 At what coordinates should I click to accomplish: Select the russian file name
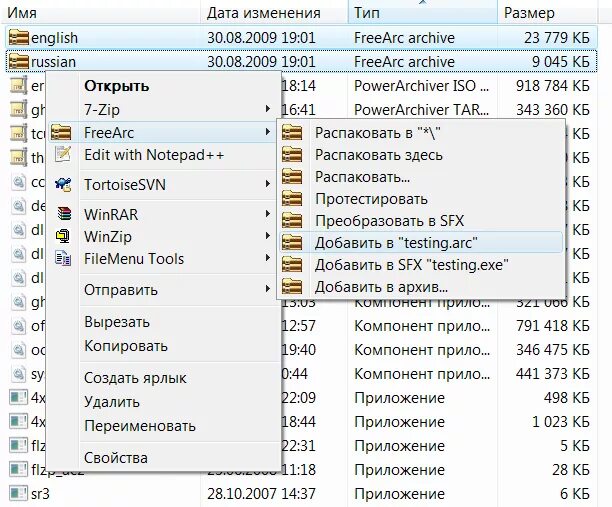coord(53,62)
